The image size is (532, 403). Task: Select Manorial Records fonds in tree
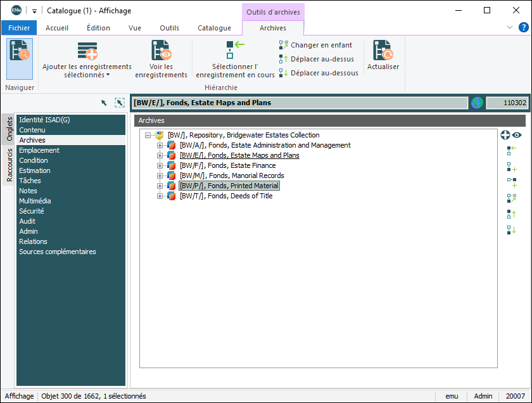click(231, 176)
